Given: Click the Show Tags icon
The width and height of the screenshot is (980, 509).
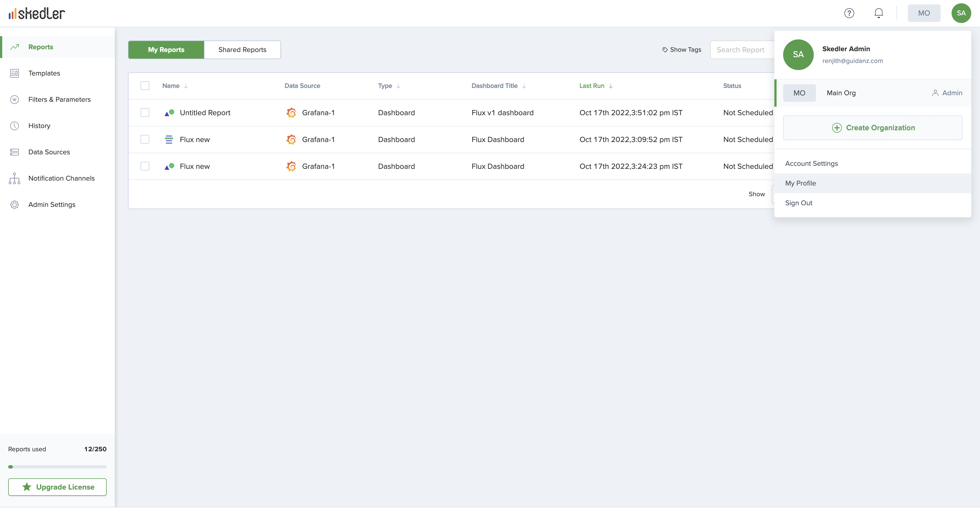Looking at the screenshot, I should (x=665, y=50).
